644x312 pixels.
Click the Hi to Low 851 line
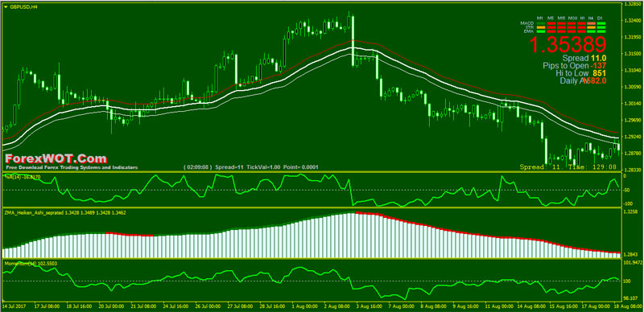(x=581, y=73)
